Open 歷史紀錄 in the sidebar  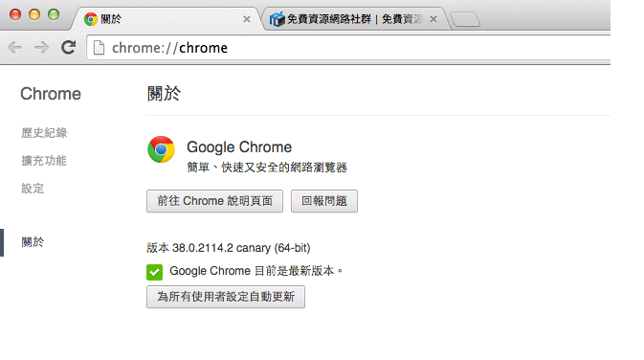pos(44,133)
